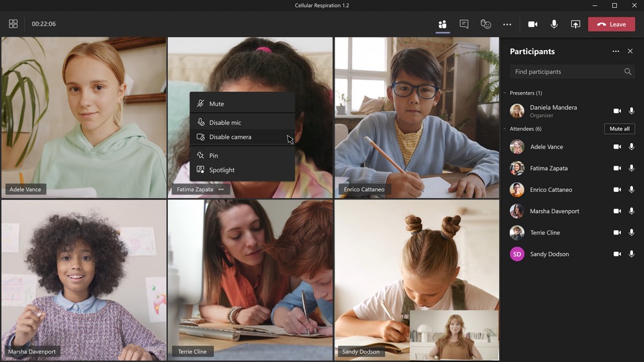Close the Participants panel
The width and height of the screenshot is (644, 362).
[x=630, y=52]
